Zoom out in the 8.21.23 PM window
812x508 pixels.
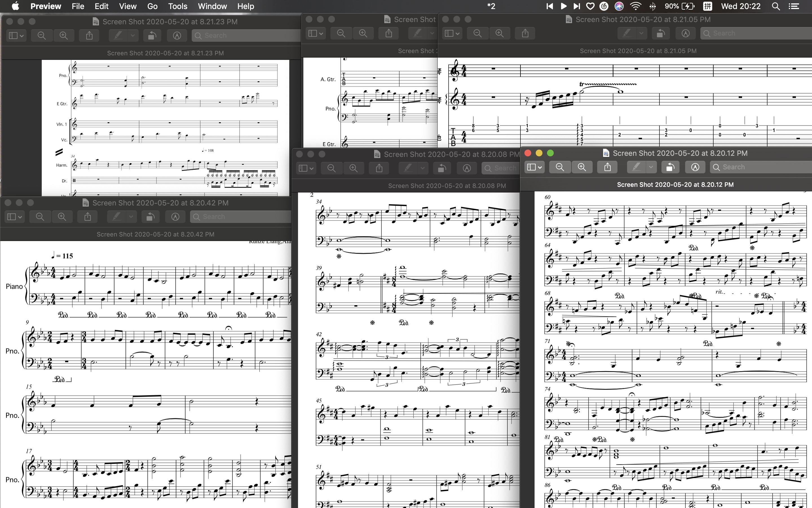tap(42, 35)
